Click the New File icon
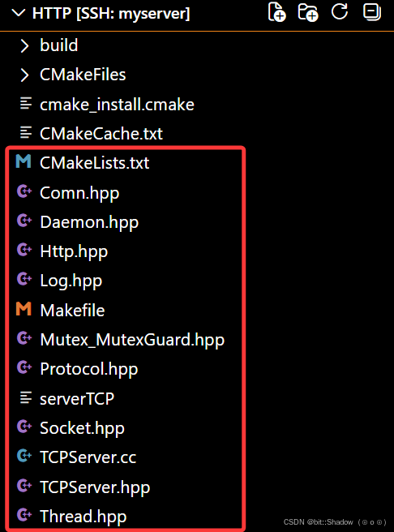Screen dimensions: 394x532 click(276, 12)
